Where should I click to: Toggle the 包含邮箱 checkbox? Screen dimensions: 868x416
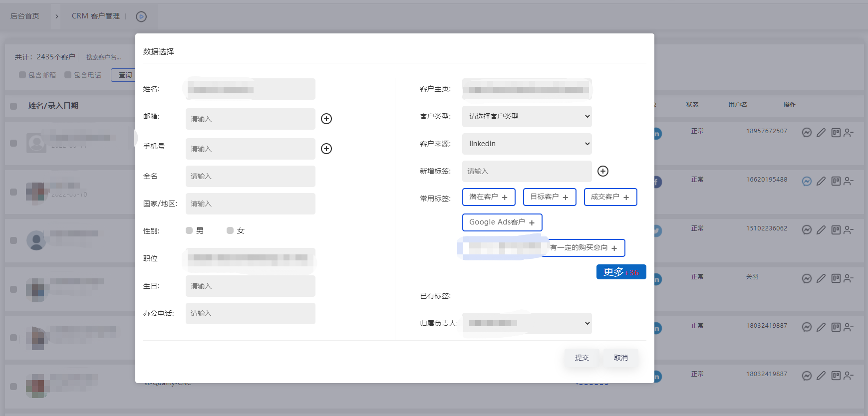point(22,75)
